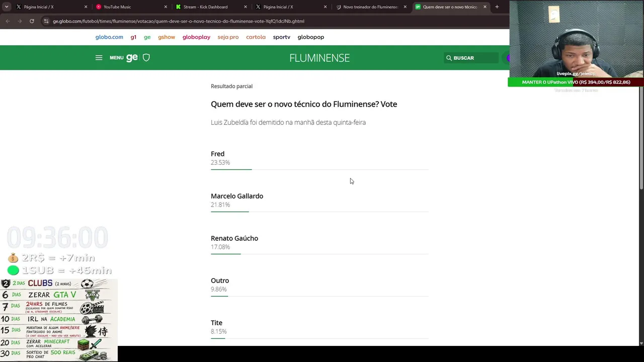Open the hamburger MENU icon
This screenshot has height=362, width=644.
point(99,58)
